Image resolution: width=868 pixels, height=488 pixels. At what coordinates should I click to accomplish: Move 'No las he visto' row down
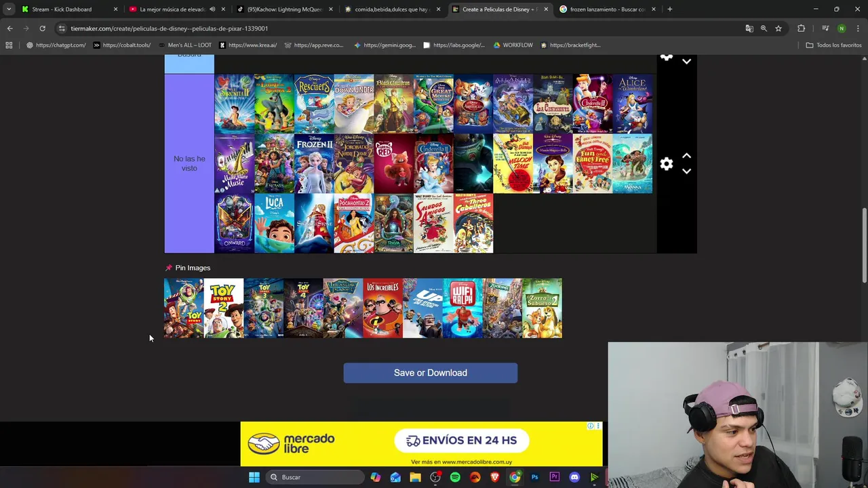pos(686,171)
